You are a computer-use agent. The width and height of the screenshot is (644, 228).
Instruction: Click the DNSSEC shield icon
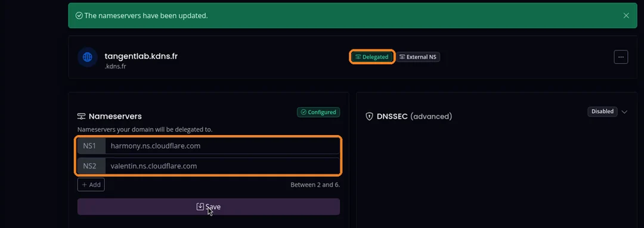pyautogui.click(x=369, y=117)
